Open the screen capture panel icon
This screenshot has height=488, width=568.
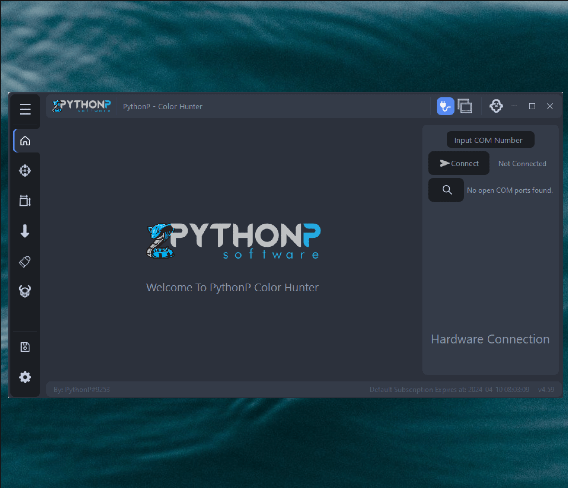point(25,200)
